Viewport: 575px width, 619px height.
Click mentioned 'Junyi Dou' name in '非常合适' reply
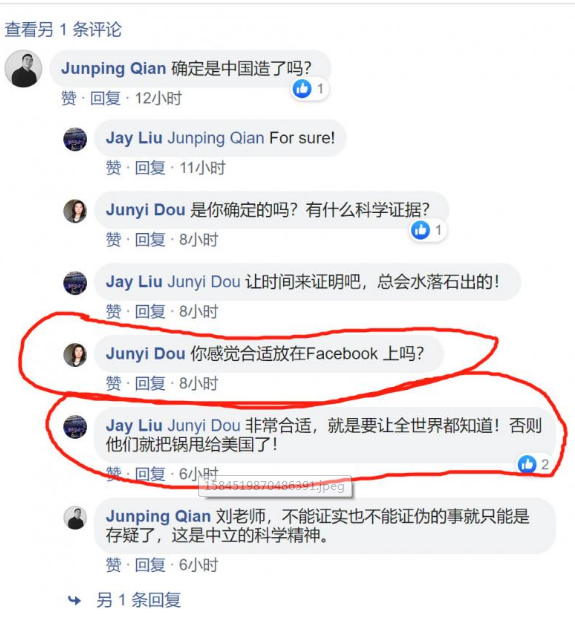point(204,426)
